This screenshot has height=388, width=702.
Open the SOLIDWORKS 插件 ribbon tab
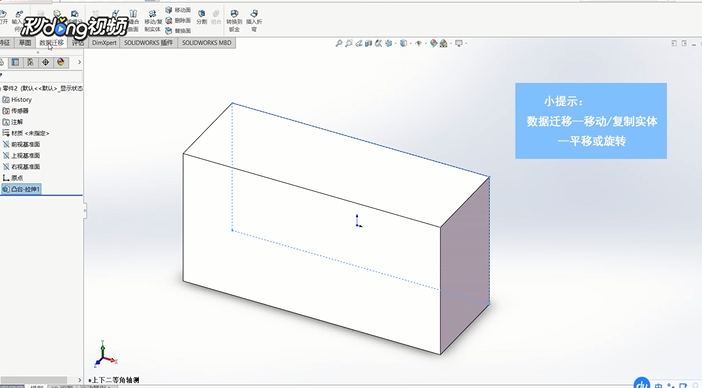pos(148,43)
